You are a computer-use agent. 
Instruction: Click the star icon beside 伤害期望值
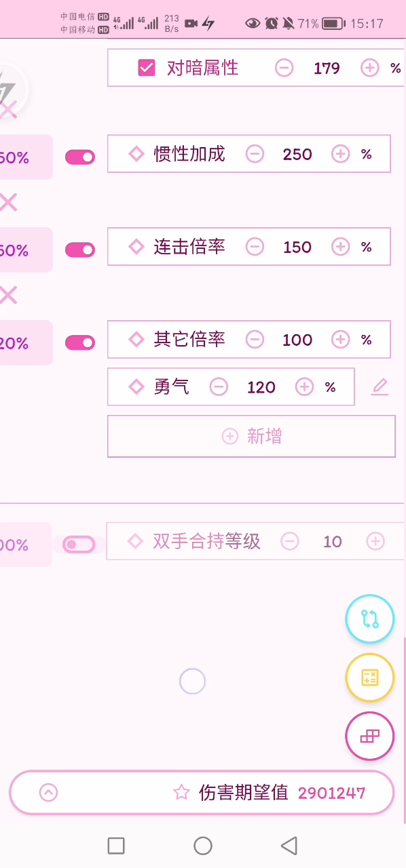pos(181,792)
